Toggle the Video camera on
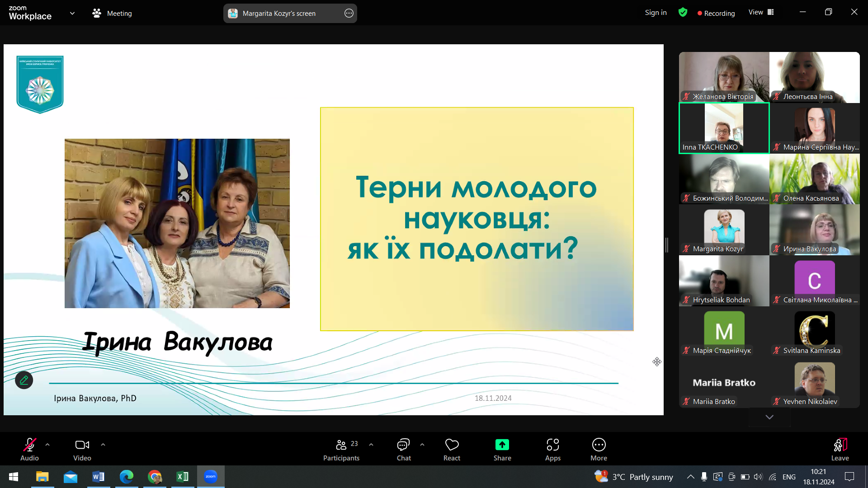 tap(82, 445)
